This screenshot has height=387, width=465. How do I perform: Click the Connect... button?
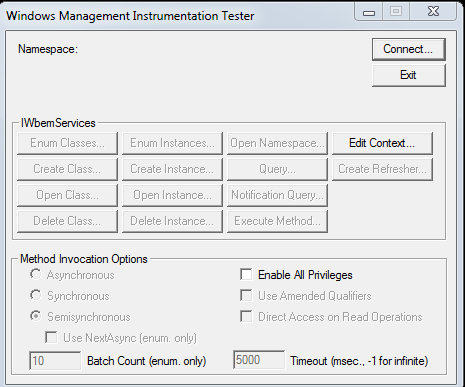(x=408, y=49)
